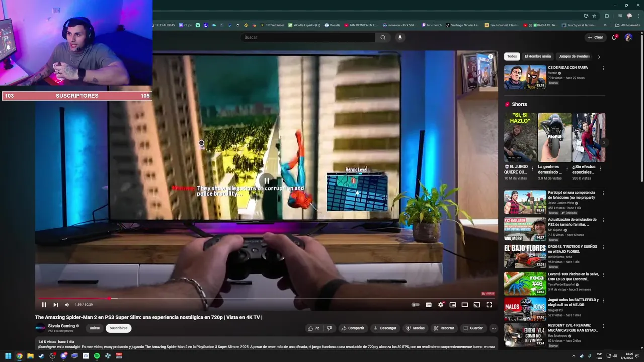Open Spotify from the taskbar
Image resolution: width=644 pixels, height=362 pixels.
[97, 356]
